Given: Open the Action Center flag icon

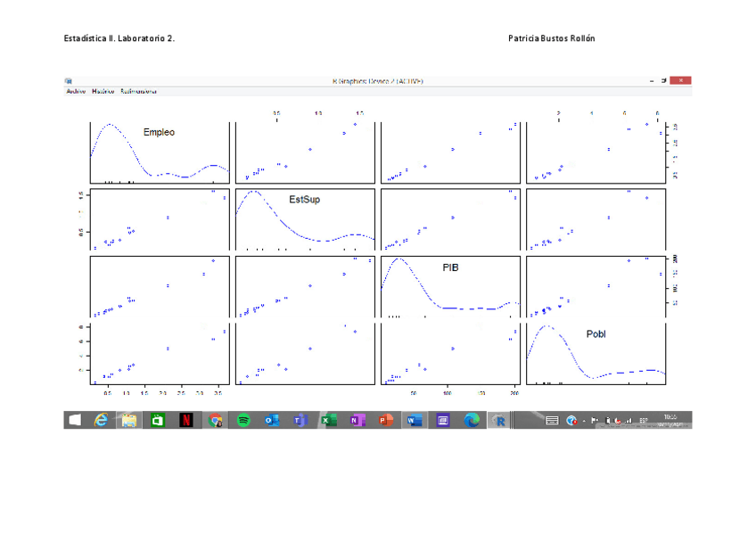Looking at the screenshot, I should click(595, 420).
